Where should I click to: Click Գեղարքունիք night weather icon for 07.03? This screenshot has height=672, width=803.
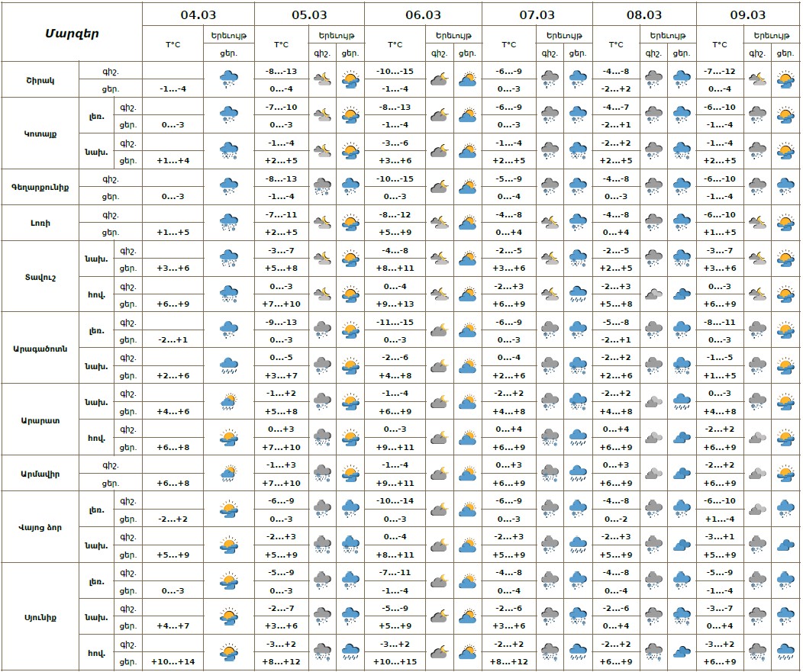550,187
